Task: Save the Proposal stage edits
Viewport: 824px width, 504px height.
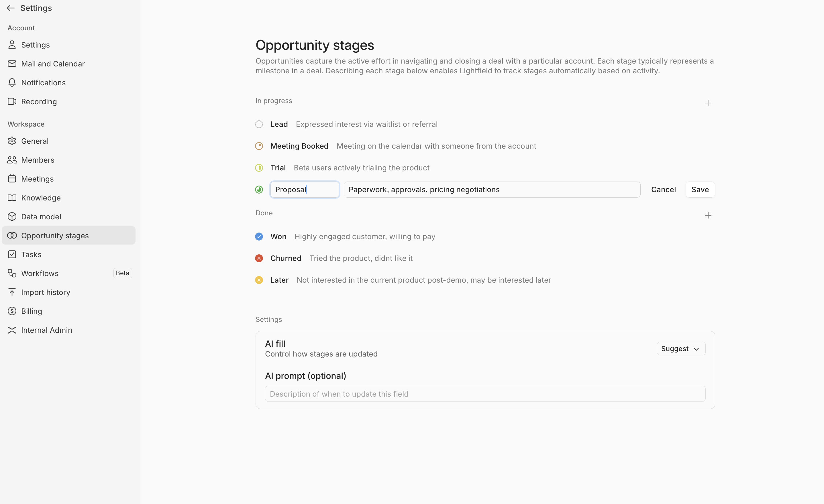Action: (700, 190)
